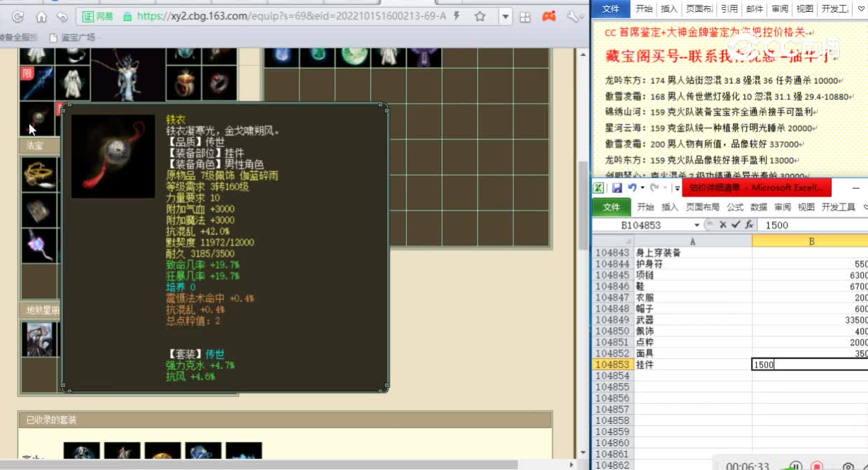This screenshot has width=868, height=470.
Task: Select the 铁衣 pendant slot icon
Action: [36, 119]
